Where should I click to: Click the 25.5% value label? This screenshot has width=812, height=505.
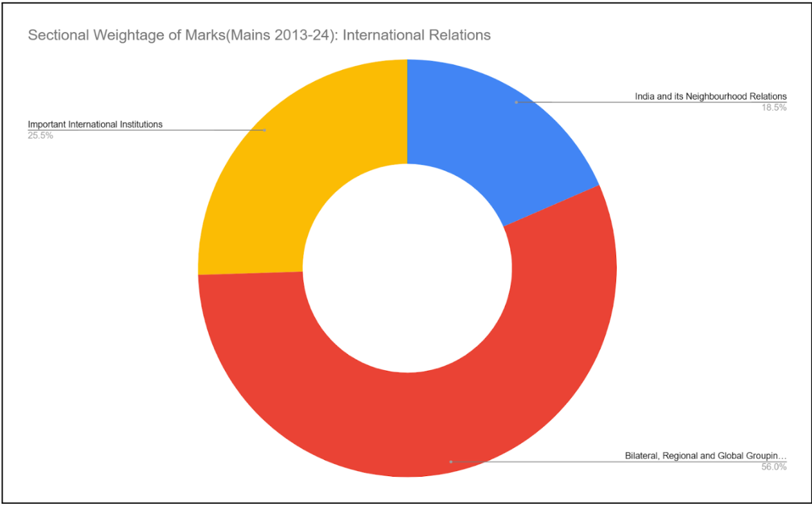pos(40,136)
